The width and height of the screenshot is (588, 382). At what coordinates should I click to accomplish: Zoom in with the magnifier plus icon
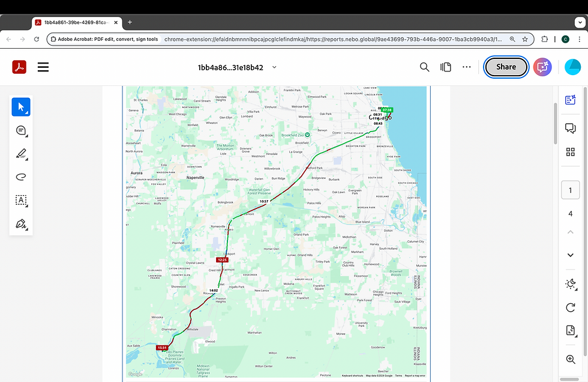coord(571,360)
